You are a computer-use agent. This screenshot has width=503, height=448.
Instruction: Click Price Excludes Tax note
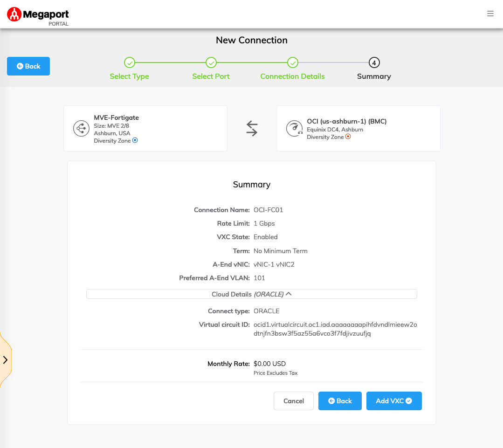275,373
